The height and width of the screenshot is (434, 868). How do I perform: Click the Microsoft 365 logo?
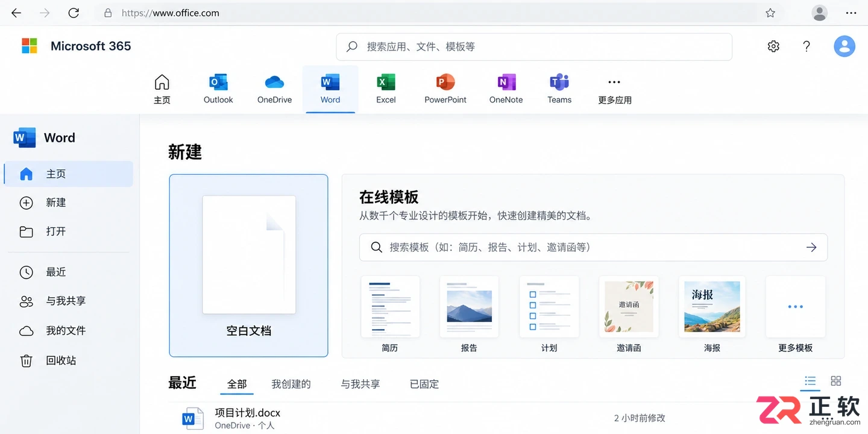coord(30,46)
